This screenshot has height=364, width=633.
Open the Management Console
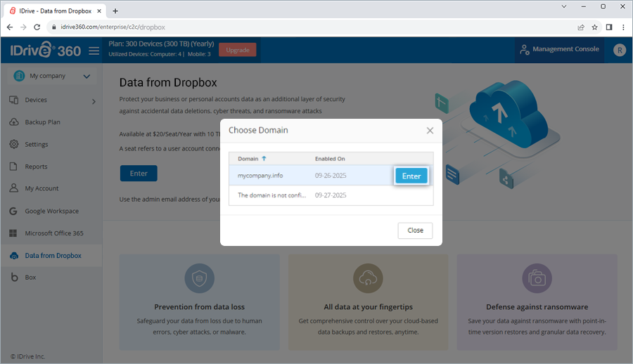560,50
